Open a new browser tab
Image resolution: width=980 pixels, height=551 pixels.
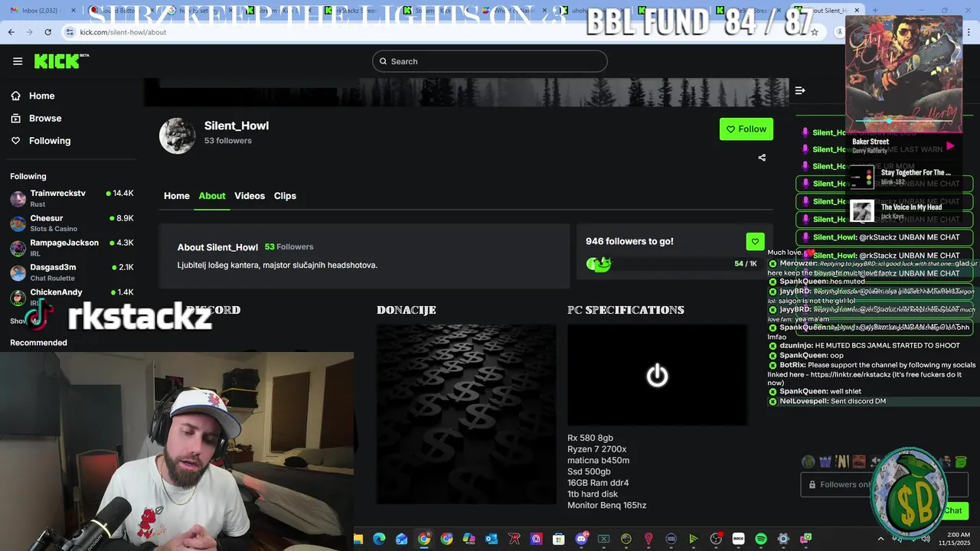[875, 10]
